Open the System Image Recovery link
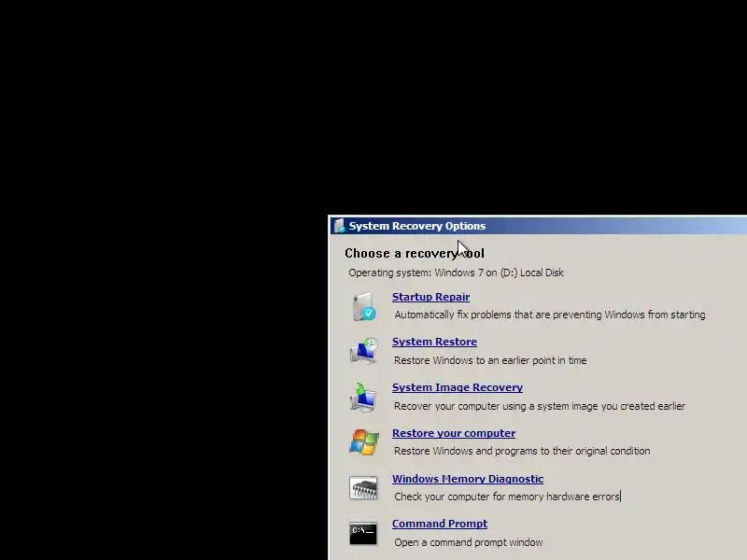This screenshot has width=747, height=560. tap(458, 387)
